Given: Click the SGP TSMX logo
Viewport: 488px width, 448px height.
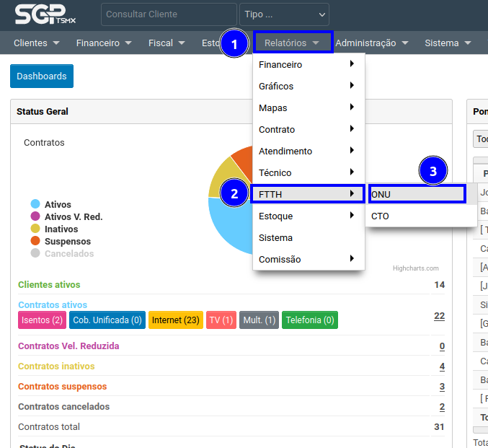Looking at the screenshot, I should [41, 14].
